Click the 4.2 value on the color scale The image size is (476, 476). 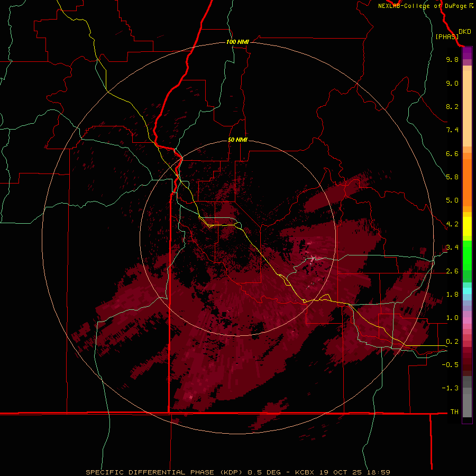(452, 224)
